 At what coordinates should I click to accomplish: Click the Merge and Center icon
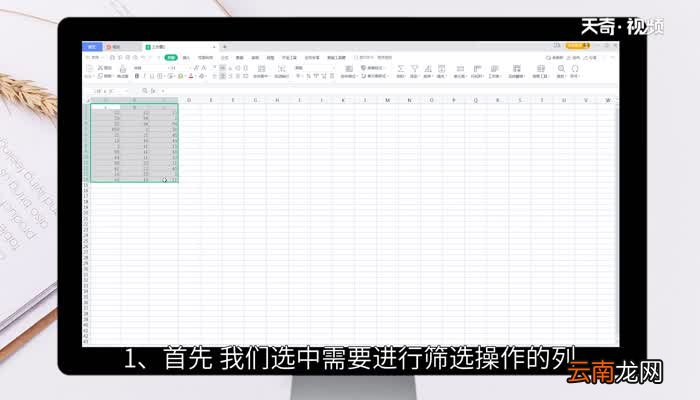(x=262, y=68)
